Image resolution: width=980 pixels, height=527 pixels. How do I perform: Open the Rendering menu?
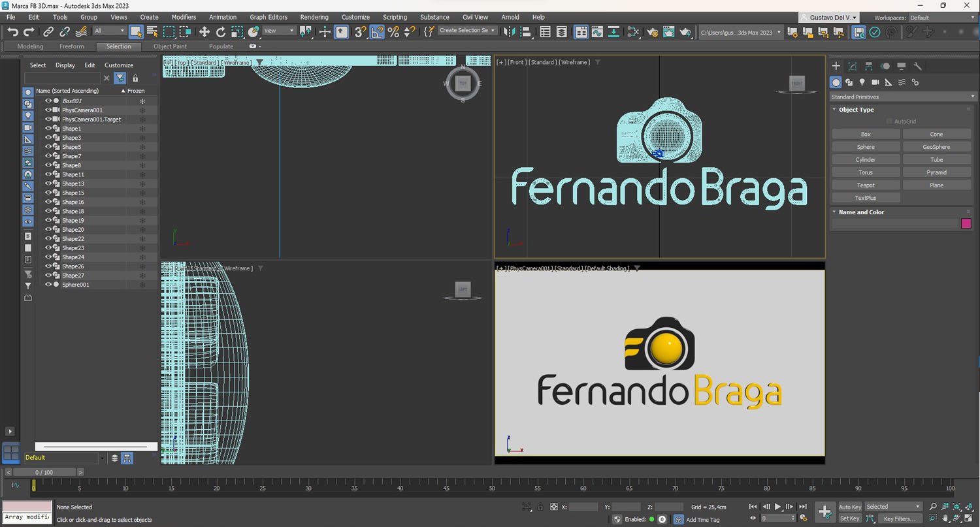(x=314, y=17)
